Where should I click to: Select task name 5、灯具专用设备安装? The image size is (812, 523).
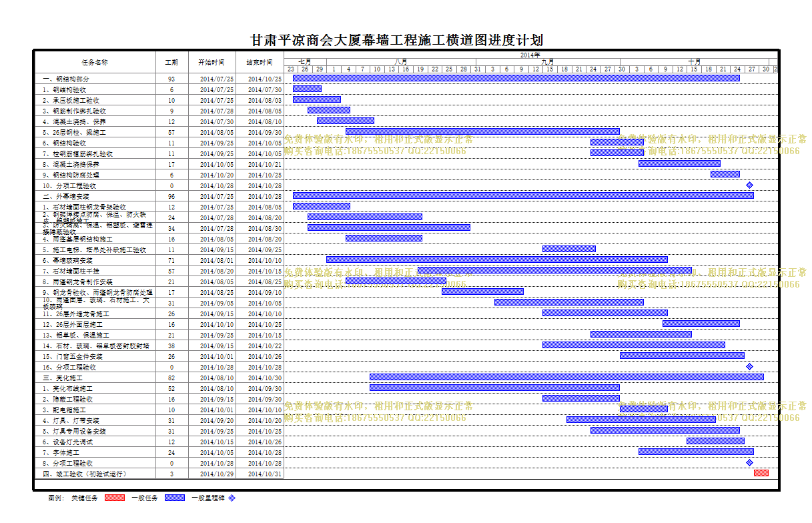(75, 431)
